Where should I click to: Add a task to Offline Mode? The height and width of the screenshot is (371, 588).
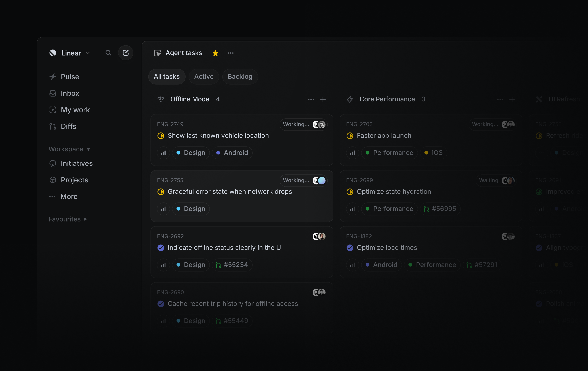click(x=323, y=99)
